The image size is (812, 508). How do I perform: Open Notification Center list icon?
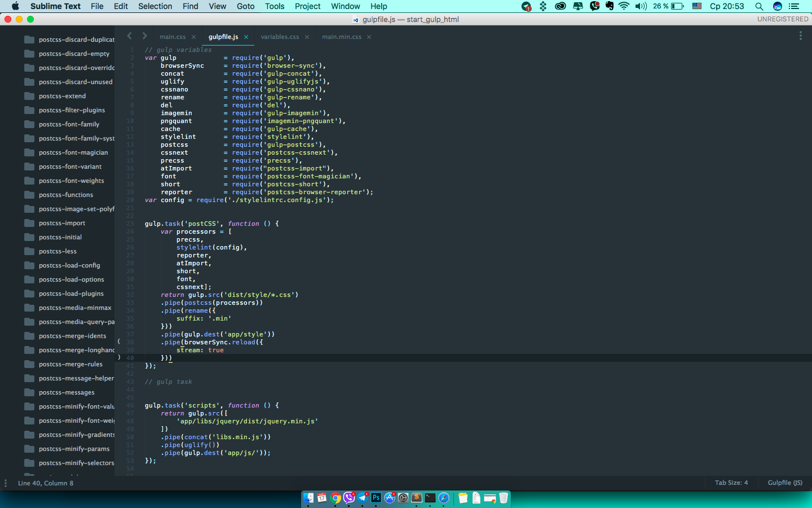click(x=793, y=6)
